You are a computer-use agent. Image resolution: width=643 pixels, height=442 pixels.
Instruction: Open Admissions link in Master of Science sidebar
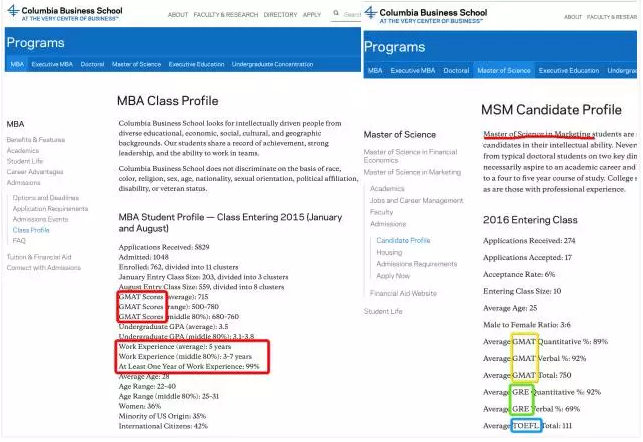(x=388, y=224)
